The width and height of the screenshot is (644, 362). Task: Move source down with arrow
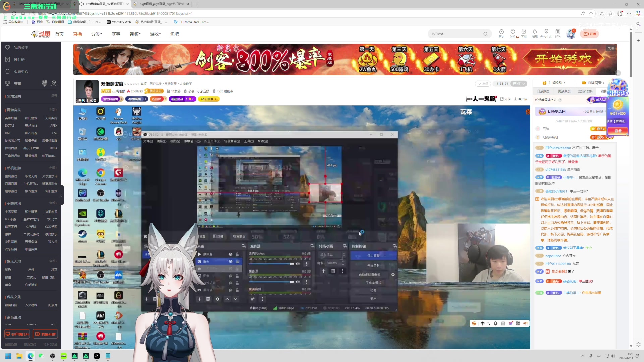click(235, 299)
